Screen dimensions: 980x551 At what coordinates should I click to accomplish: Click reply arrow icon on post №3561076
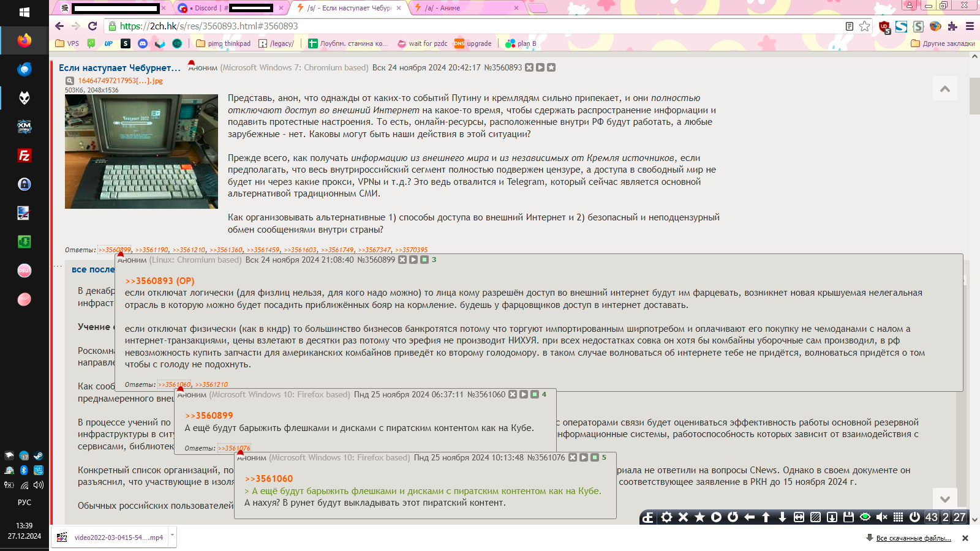click(584, 457)
